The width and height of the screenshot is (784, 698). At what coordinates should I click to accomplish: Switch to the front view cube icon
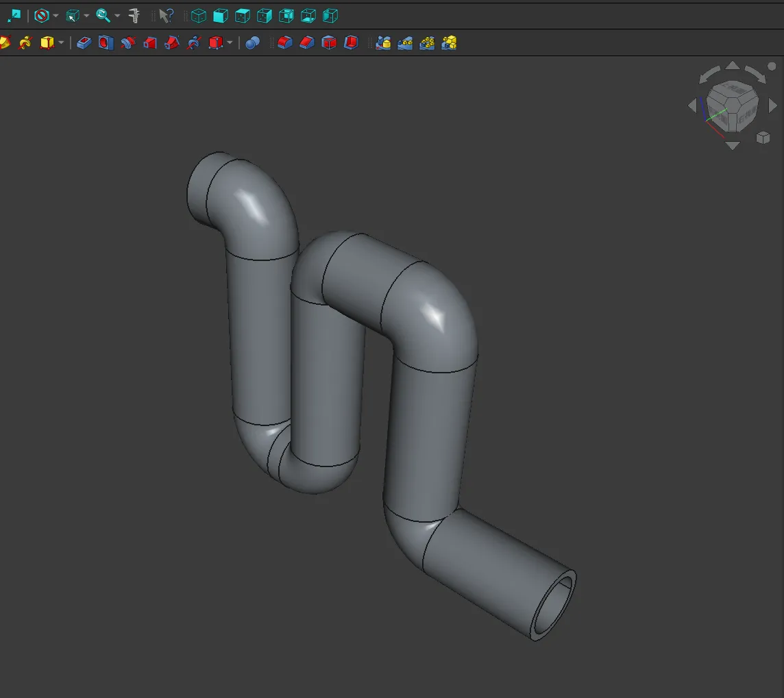pos(220,15)
